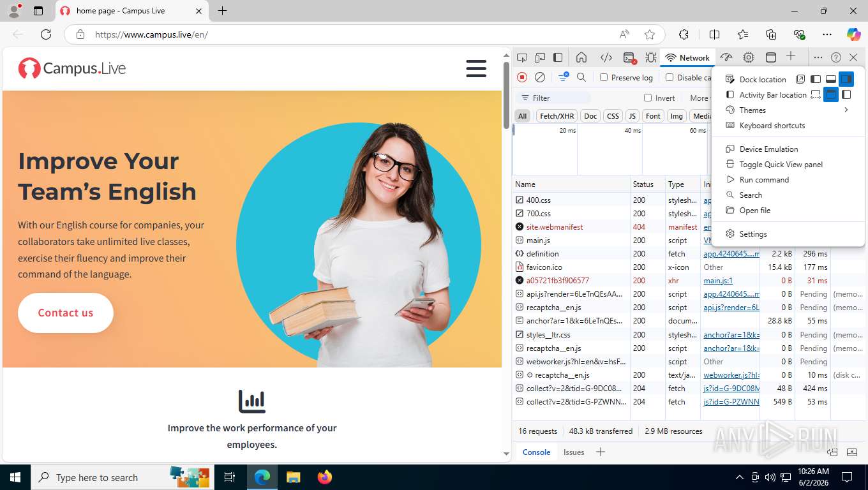Image resolution: width=868 pixels, height=490 pixels.
Task: Choose Open file menu item
Action: [x=788, y=210]
